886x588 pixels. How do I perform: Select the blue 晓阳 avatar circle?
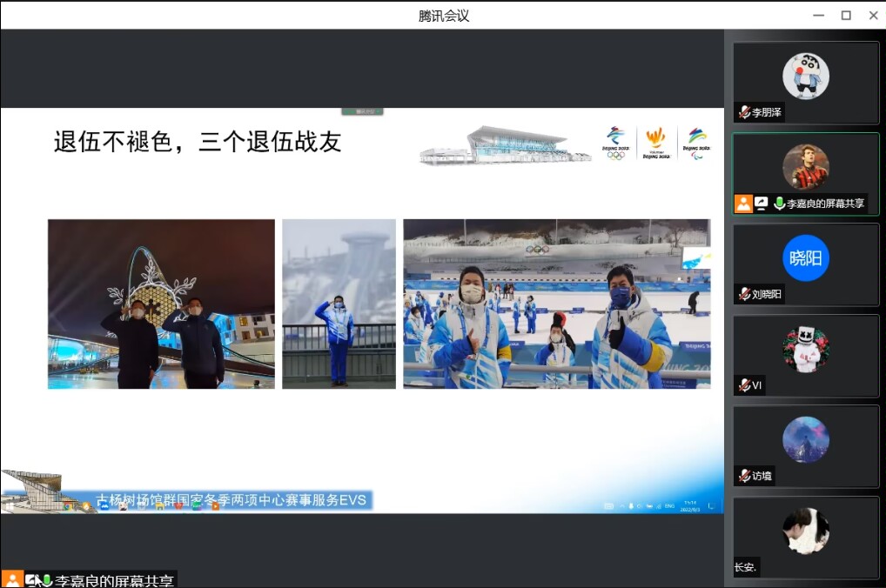805,258
